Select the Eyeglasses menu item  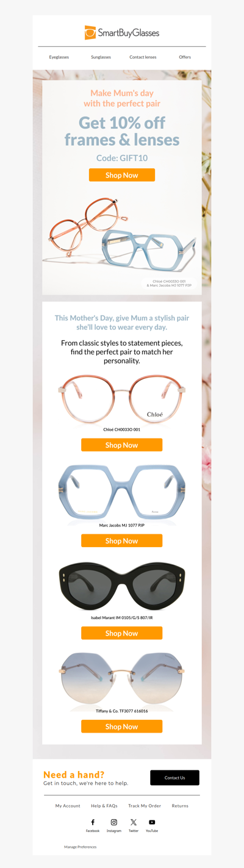coord(59,57)
